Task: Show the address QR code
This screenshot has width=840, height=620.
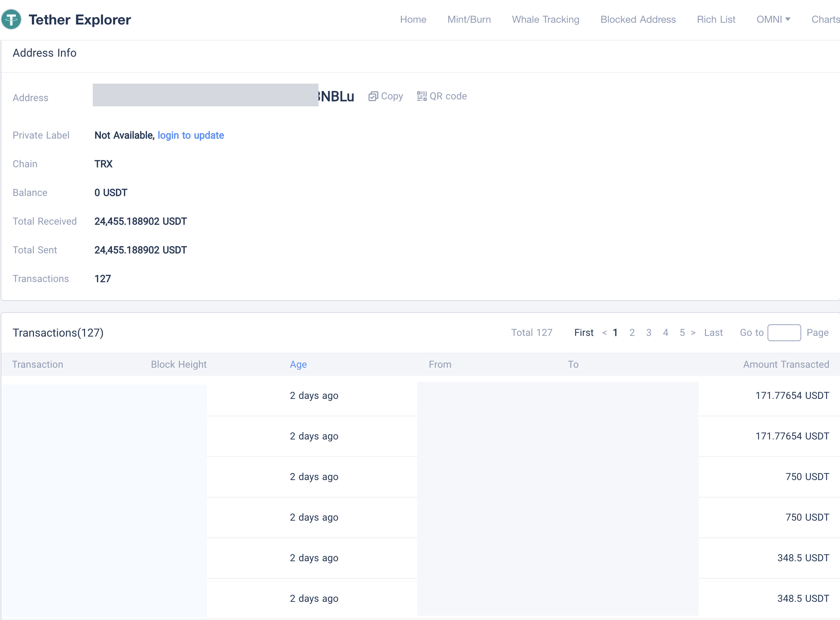Action: tap(442, 97)
